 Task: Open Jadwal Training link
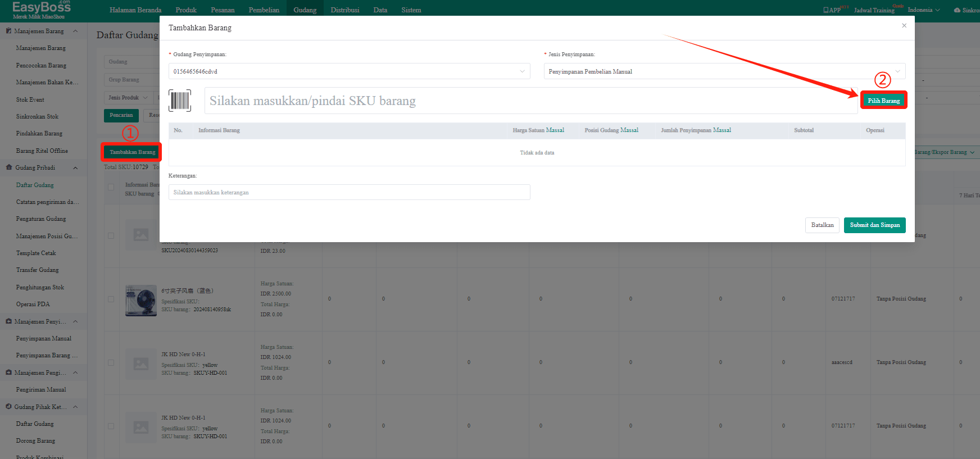(x=874, y=10)
